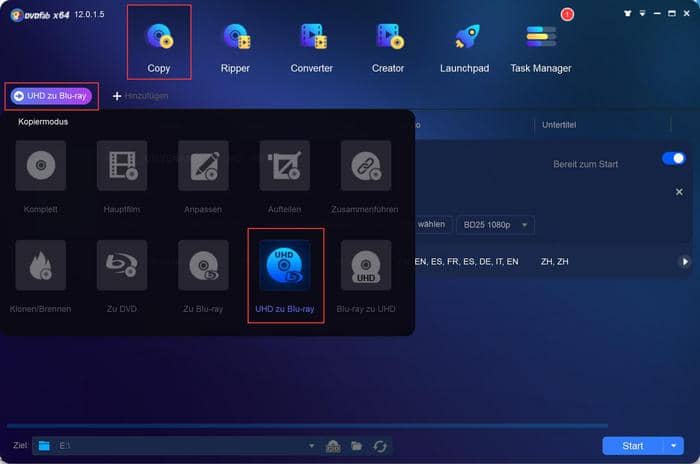Toggle the Bereit zum Start switch
This screenshot has width=700, height=464.
[x=674, y=159]
